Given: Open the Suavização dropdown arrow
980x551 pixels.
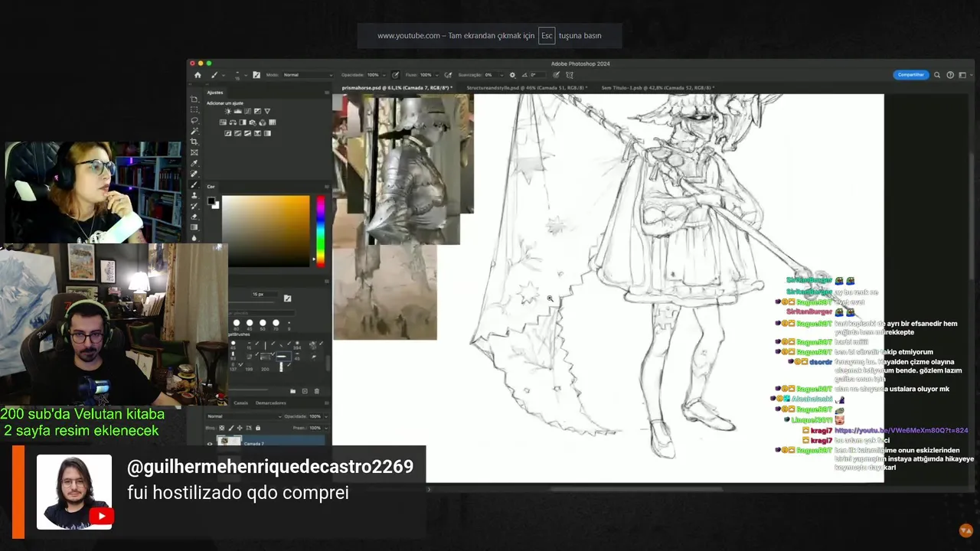Looking at the screenshot, I should pyautogui.click(x=501, y=75).
